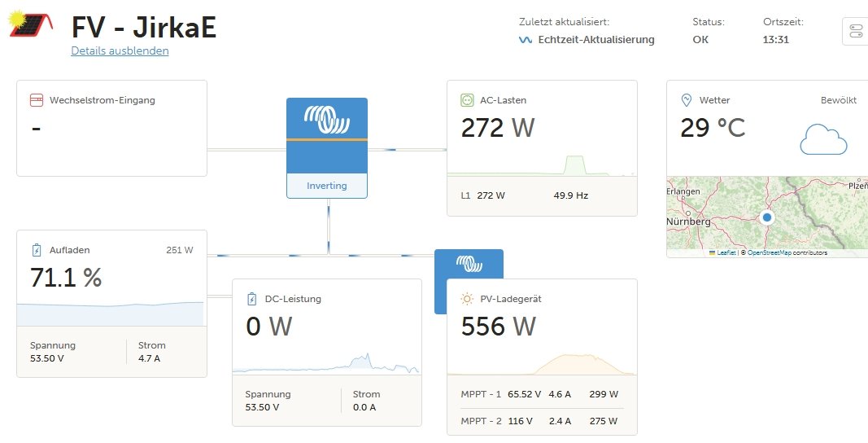Click the sun icon beside PV-Ladegerät
This screenshot has height=443, width=868.
point(467,299)
